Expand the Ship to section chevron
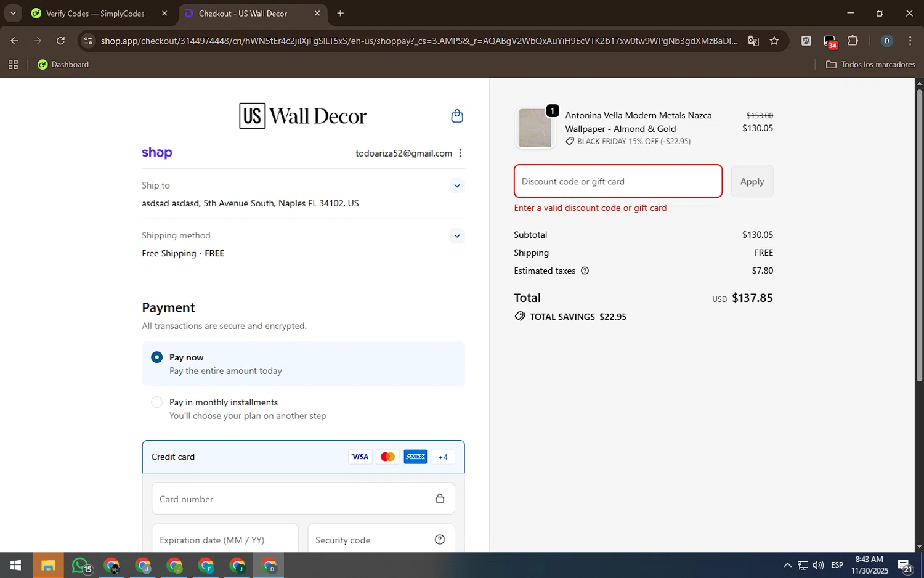The image size is (924, 578). [x=456, y=185]
